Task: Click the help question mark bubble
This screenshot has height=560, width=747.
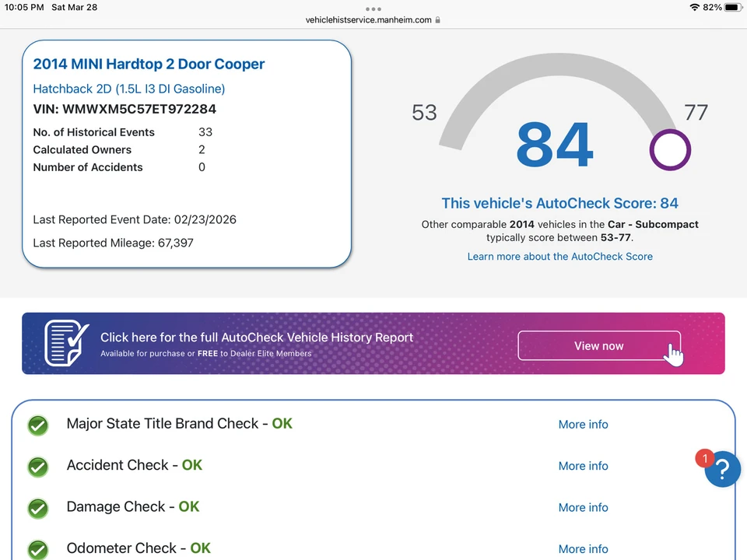Action: pos(722,469)
